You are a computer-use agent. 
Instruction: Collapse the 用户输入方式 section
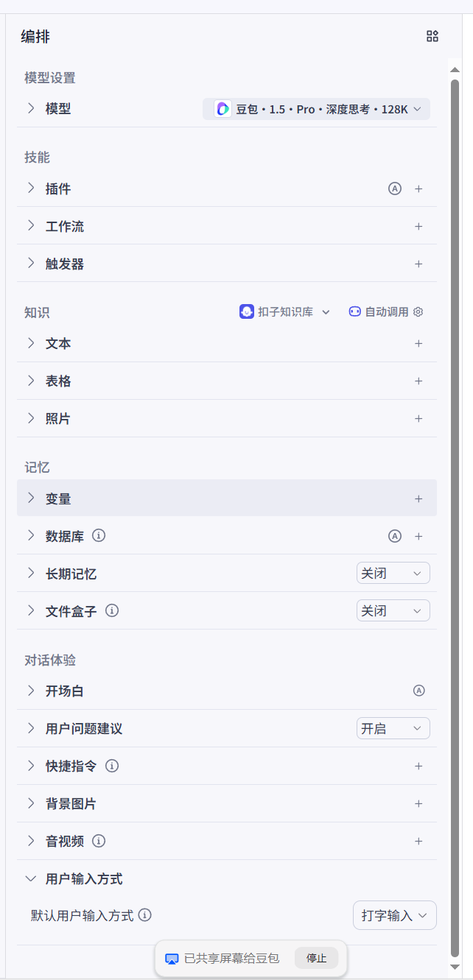(31, 878)
